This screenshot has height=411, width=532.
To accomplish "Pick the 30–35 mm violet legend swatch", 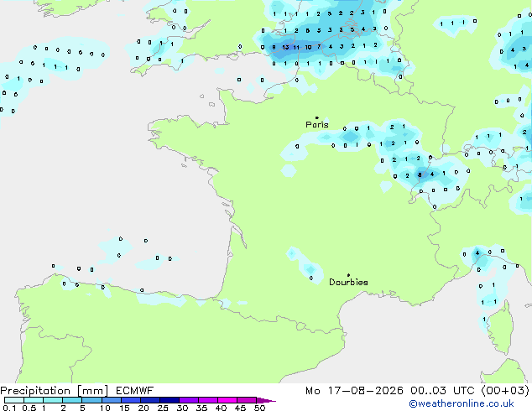I will [189, 400].
